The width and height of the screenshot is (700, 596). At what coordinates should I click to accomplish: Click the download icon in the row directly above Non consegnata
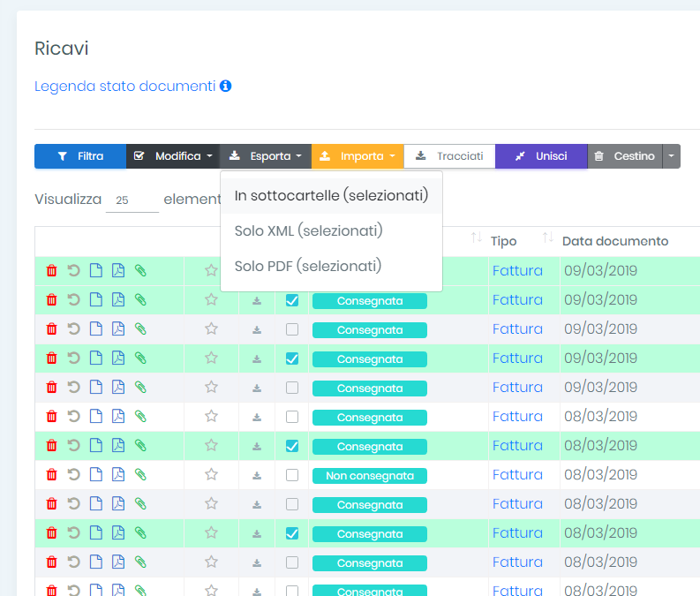tap(257, 447)
